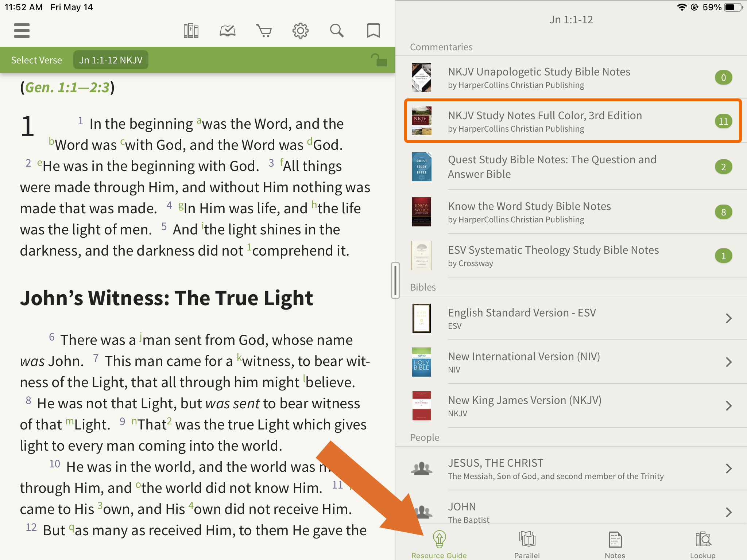The width and height of the screenshot is (747, 560).
Task: Tap footnote letter j before 'man sent'
Action: [x=140, y=337]
